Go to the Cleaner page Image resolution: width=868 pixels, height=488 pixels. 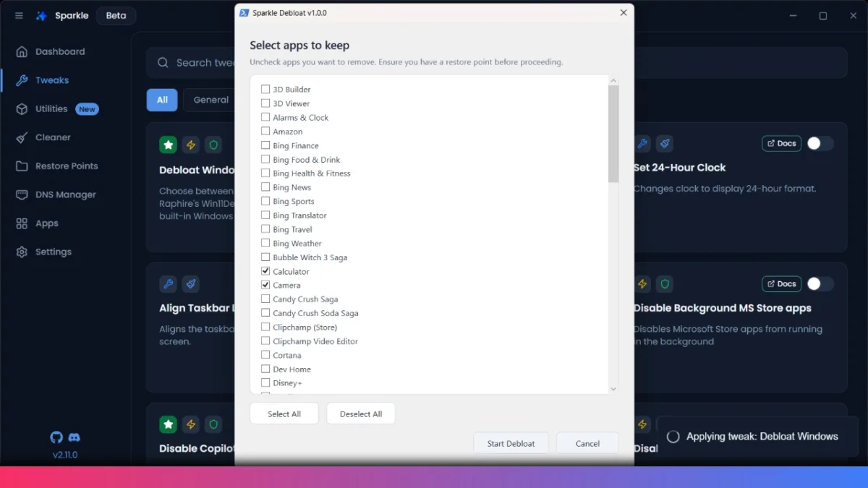[53, 137]
